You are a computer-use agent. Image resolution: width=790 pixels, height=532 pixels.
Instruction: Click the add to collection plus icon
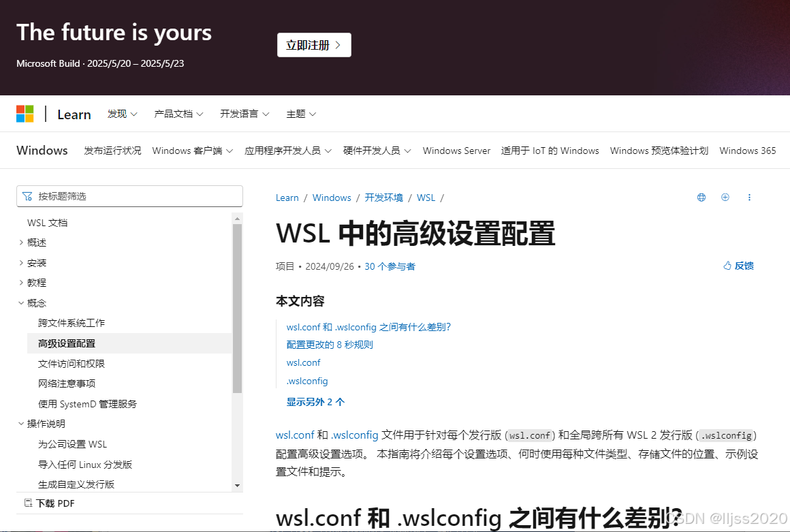tap(725, 198)
